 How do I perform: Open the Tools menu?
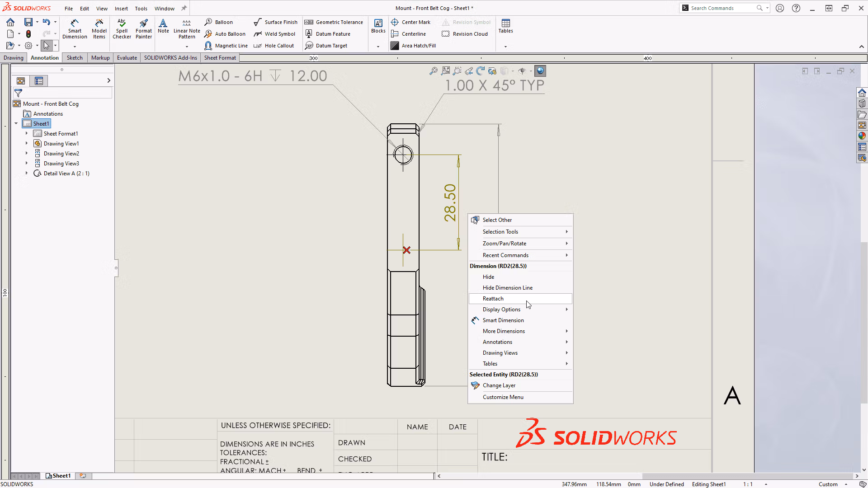141,9
